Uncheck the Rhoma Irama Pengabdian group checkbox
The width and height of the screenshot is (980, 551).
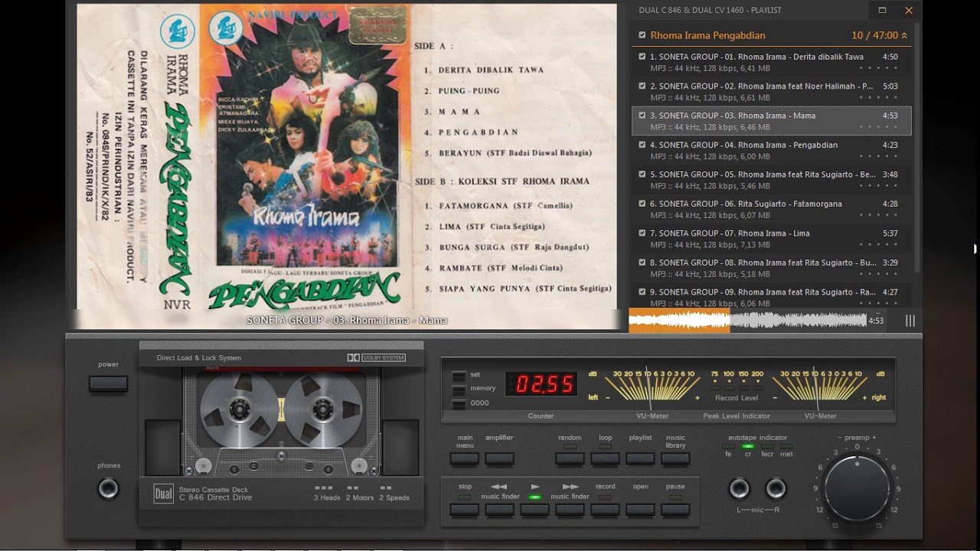click(x=642, y=35)
